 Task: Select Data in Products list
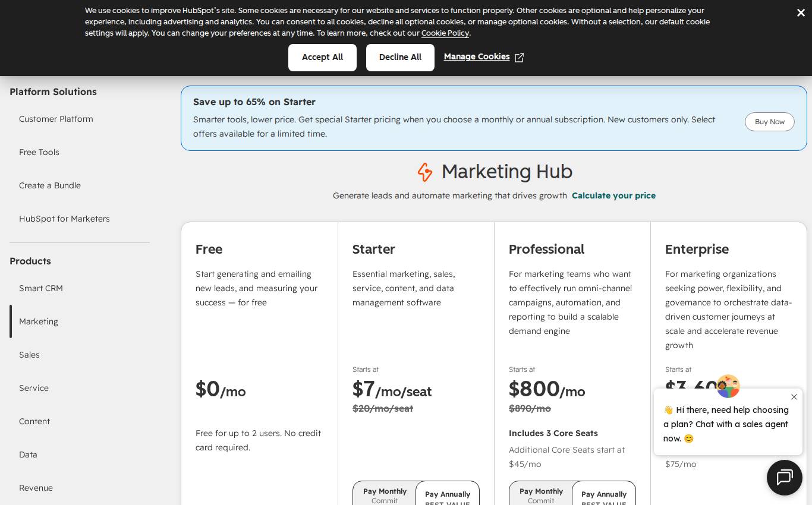[28, 454]
